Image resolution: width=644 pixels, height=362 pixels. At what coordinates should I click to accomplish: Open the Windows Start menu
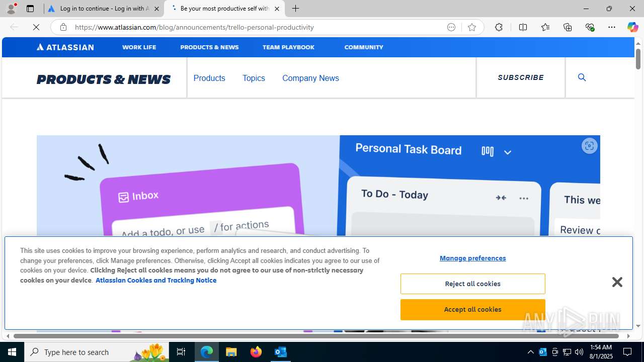[12, 352]
